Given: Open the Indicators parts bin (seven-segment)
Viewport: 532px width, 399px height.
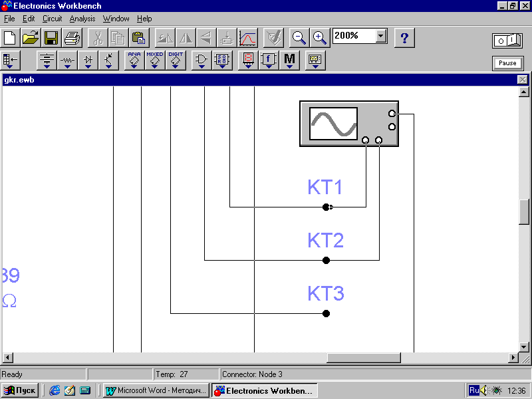Looking at the screenshot, I should coord(248,61).
